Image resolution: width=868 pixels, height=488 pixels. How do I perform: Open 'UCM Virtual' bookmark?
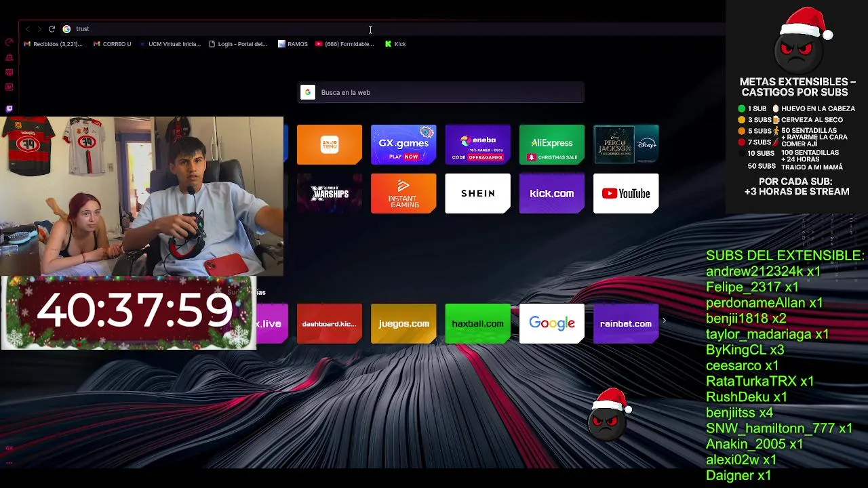pos(170,44)
